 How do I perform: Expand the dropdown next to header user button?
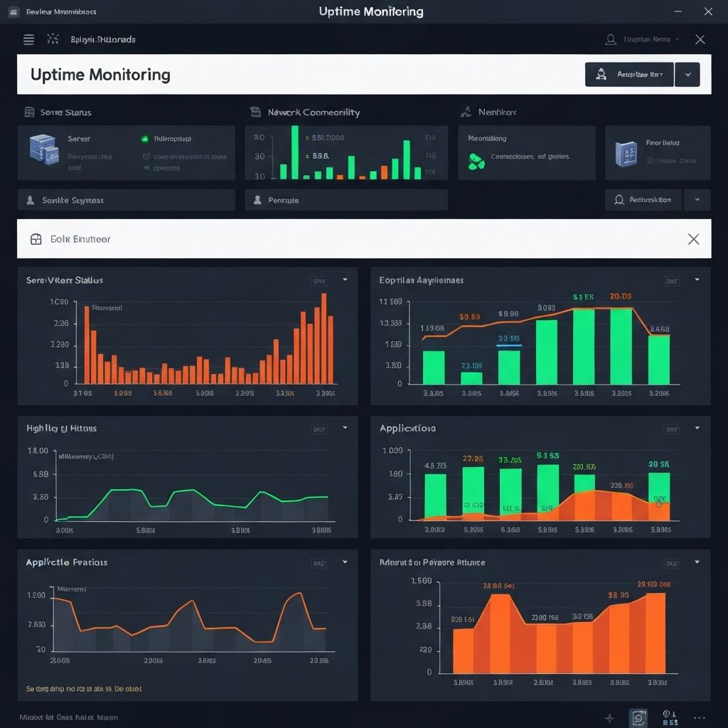687,74
